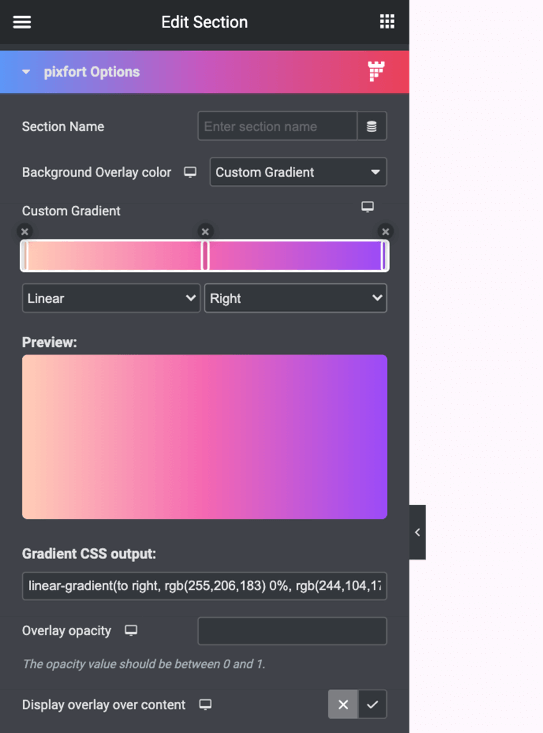The image size is (543, 733).
Task: Set Display overlay over content to on
Action: 372,704
